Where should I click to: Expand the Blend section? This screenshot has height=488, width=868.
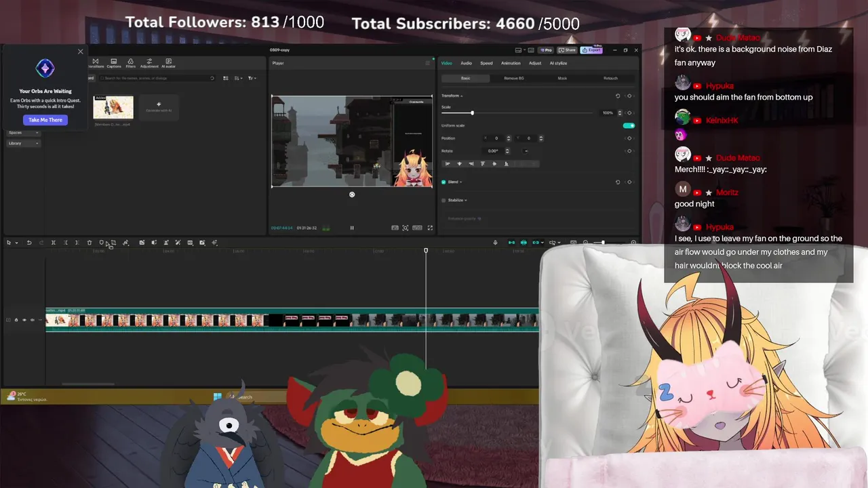coord(460,182)
